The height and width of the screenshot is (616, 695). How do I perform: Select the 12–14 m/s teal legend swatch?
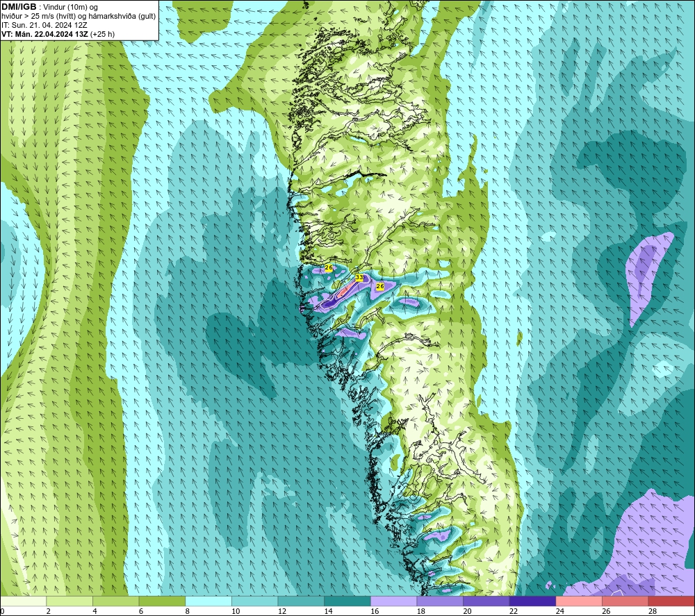coord(301,601)
